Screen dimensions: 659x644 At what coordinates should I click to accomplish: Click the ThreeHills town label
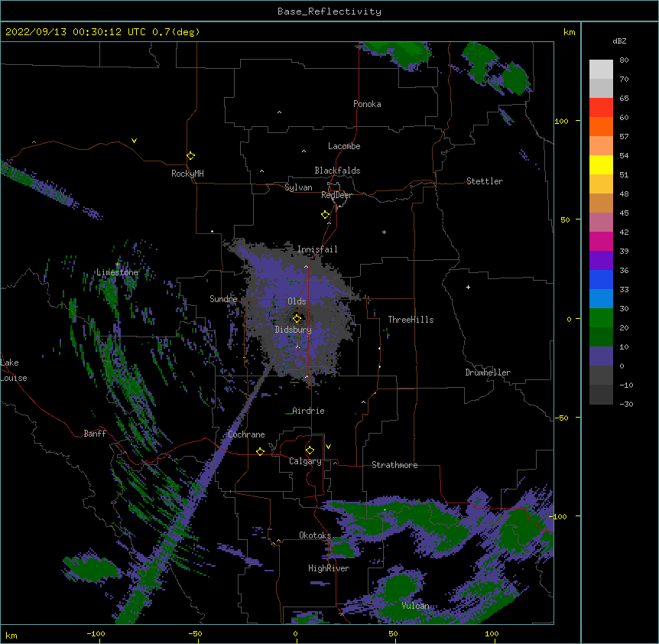tap(411, 320)
